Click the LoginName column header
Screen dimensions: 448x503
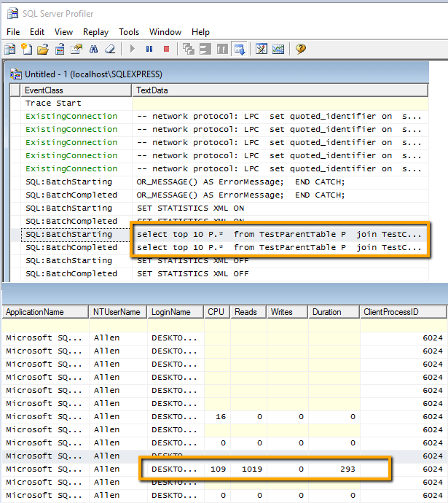[176, 312]
